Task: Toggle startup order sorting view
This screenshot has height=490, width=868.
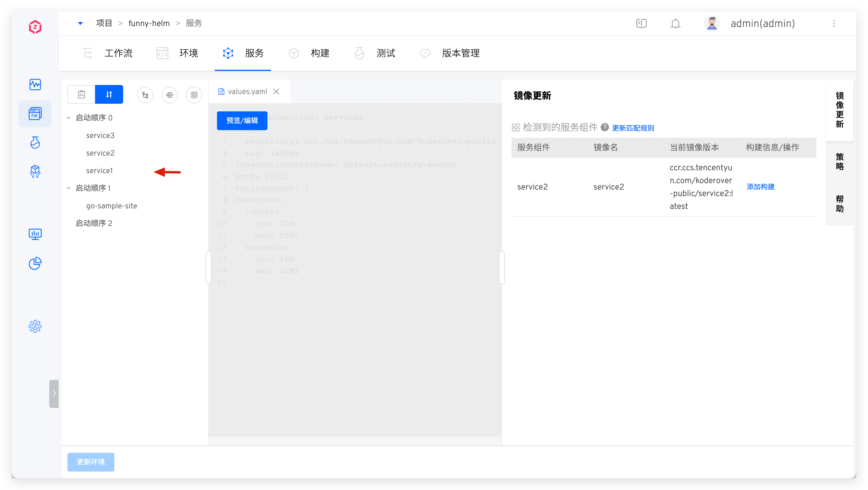Action: 108,94
